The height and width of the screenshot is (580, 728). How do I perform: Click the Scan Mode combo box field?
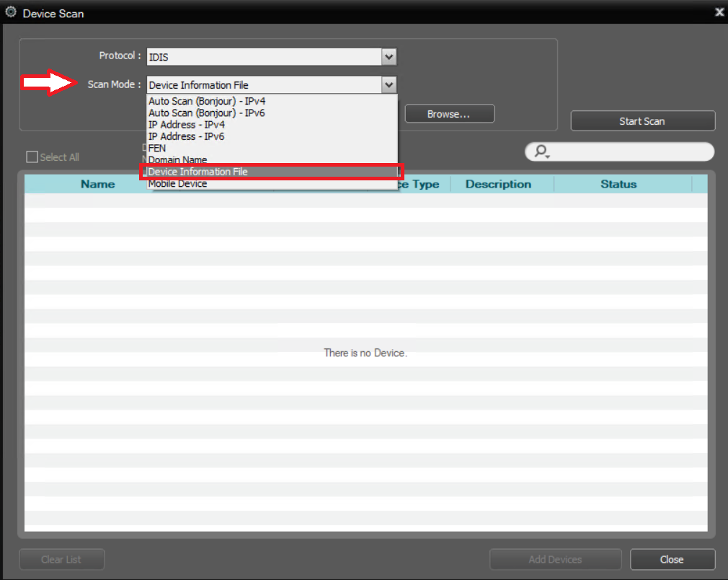pos(272,85)
